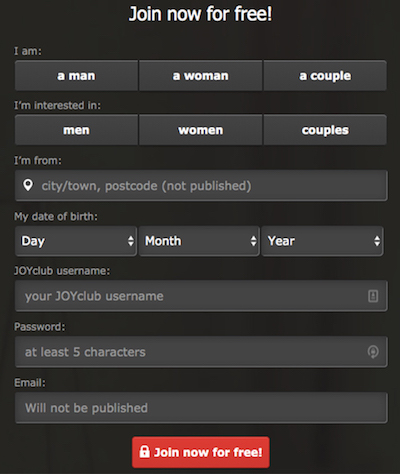
Task: Click the Email input field
Action: (x=201, y=408)
